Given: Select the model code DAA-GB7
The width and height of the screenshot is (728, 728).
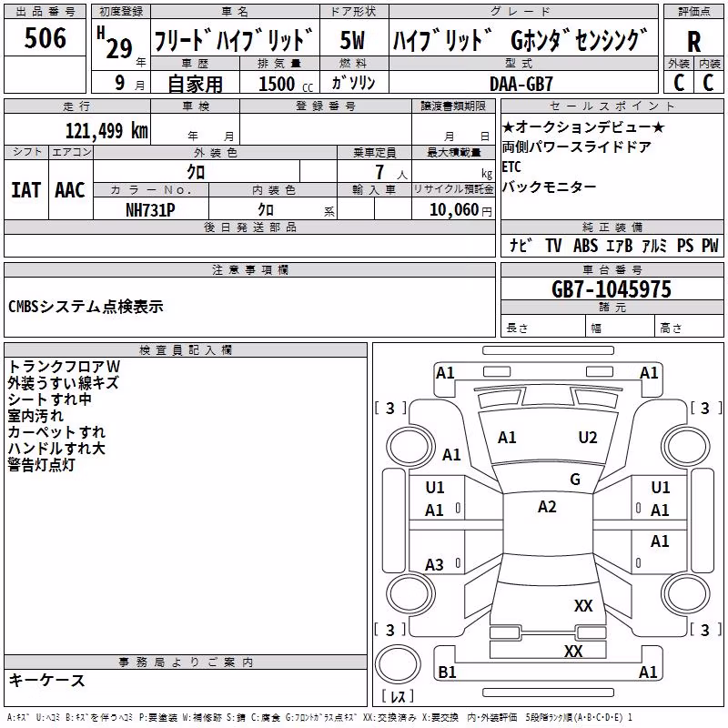Looking at the screenshot, I should click(521, 84).
